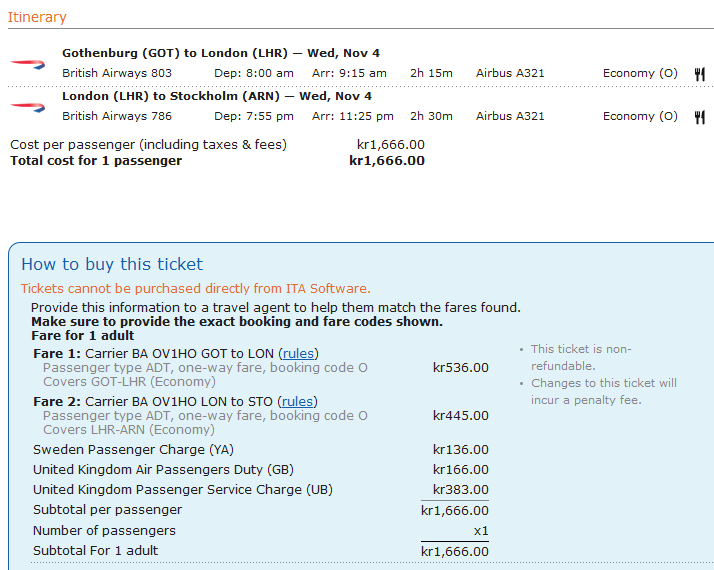Open the rules link for Fare 1

point(298,353)
